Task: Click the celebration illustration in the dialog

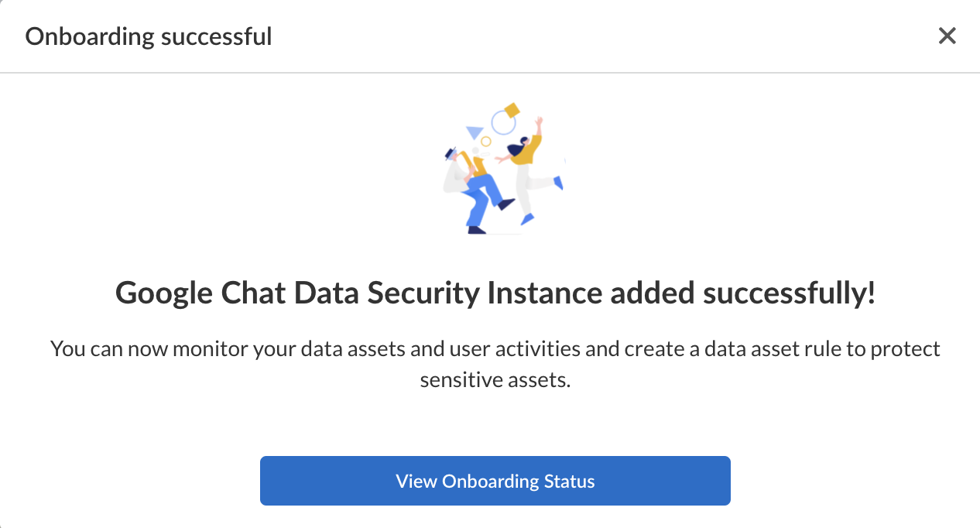Action: (x=502, y=169)
